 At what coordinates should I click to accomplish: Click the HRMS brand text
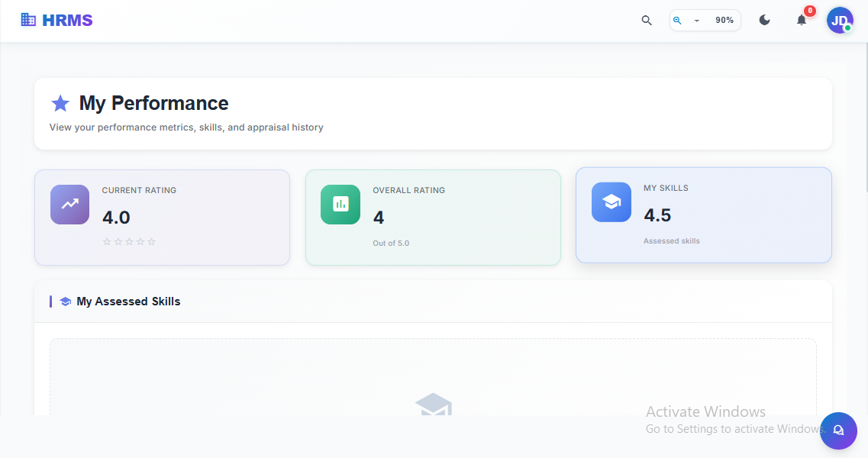[x=67, y=21]
